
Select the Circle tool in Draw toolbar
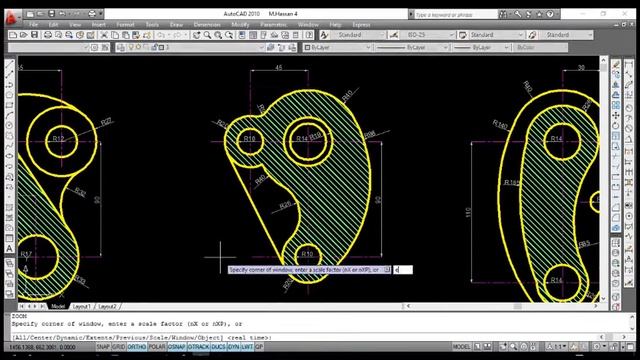(x=9, y=126)
